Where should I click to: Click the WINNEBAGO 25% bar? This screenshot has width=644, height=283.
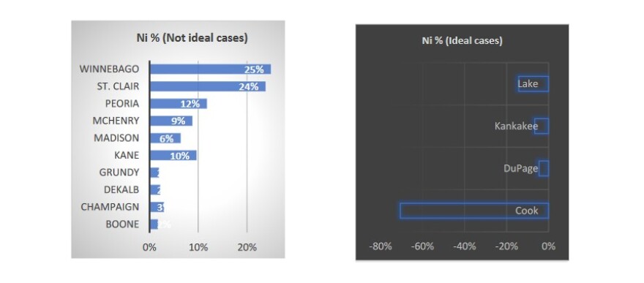210,69
